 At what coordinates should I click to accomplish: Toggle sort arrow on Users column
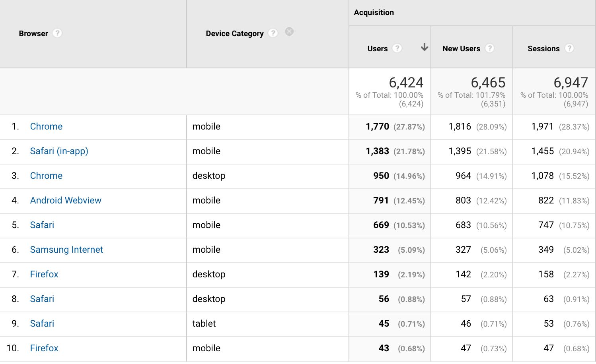pyautogui.click(x=425, y=47)
